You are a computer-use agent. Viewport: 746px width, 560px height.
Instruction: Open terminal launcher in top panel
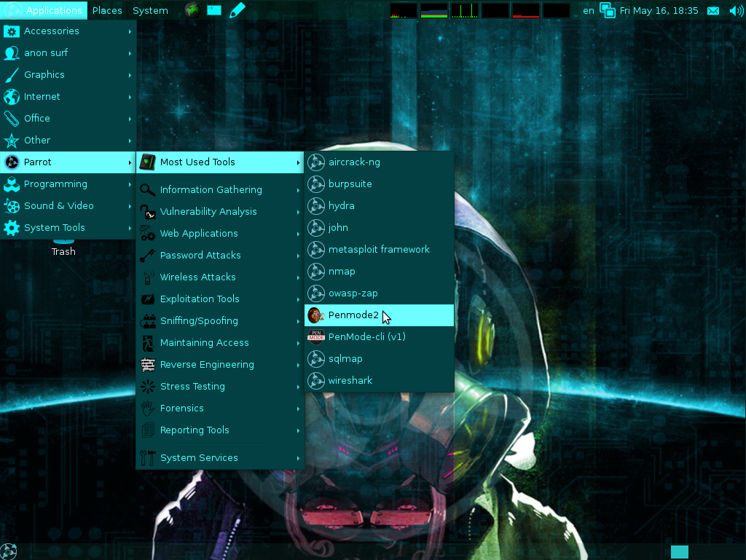(214, 10)
